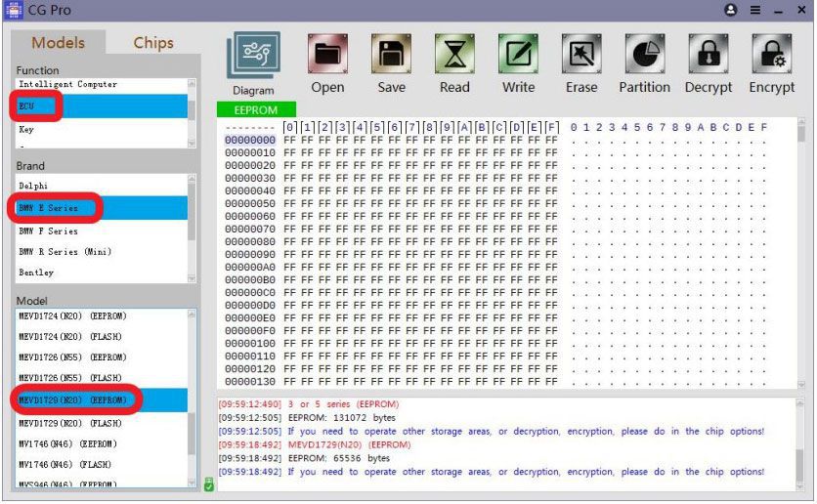Select the EEPROM data tab
Viewport: 817px width, 504px height.
click(256, 109)
